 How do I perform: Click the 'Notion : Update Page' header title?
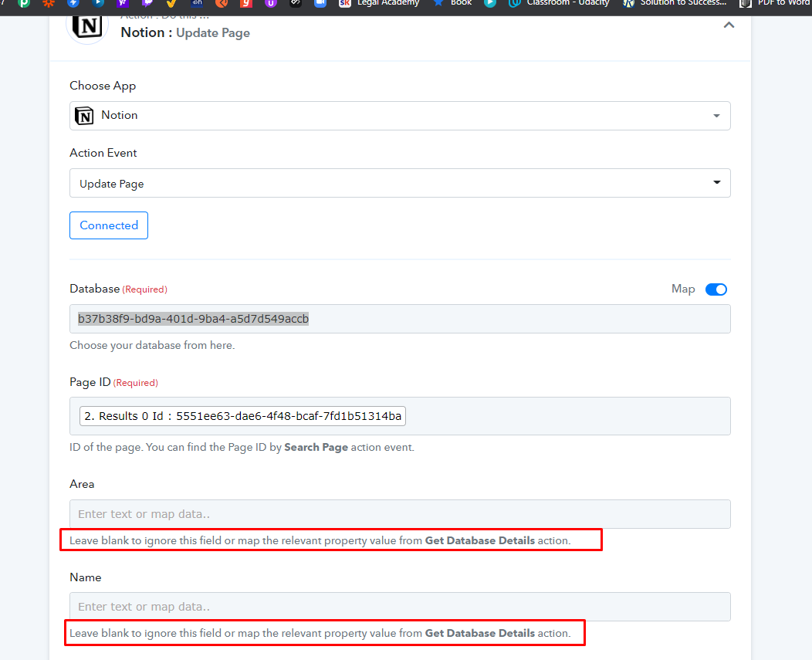pos(185,32)
